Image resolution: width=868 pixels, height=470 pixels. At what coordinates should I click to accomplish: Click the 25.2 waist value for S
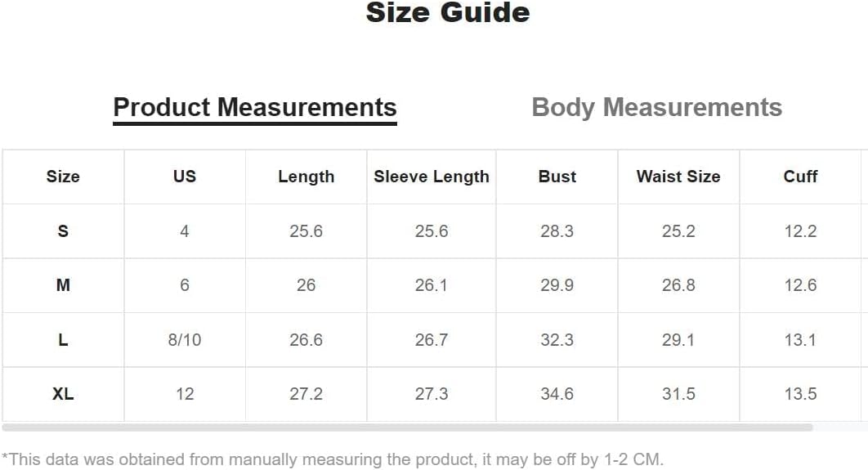[678, 231]
